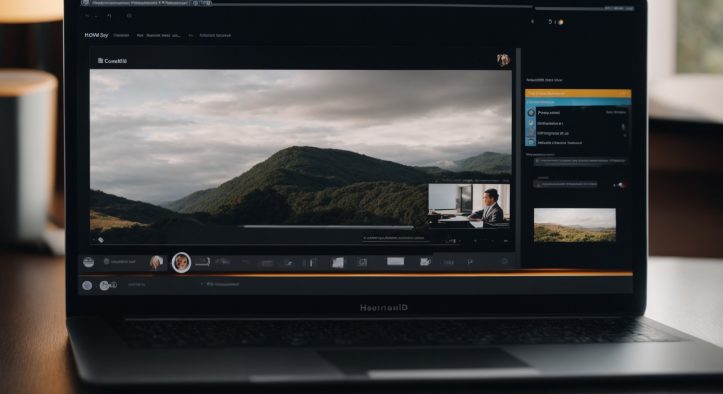Select the orange highlighted header row in side panel
The image size is (723, 394).
point(578,93)
